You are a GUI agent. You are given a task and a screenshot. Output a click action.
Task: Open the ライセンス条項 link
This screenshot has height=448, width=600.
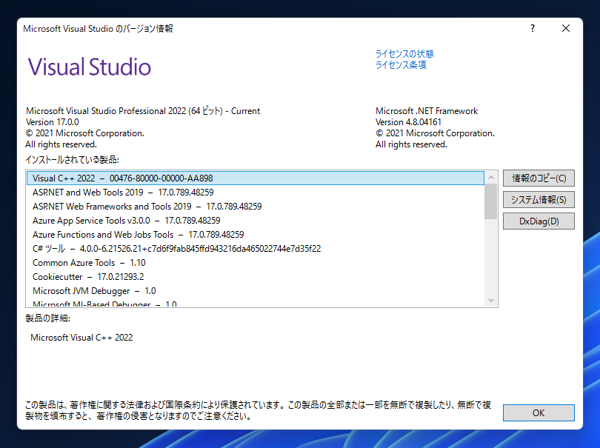401,65
